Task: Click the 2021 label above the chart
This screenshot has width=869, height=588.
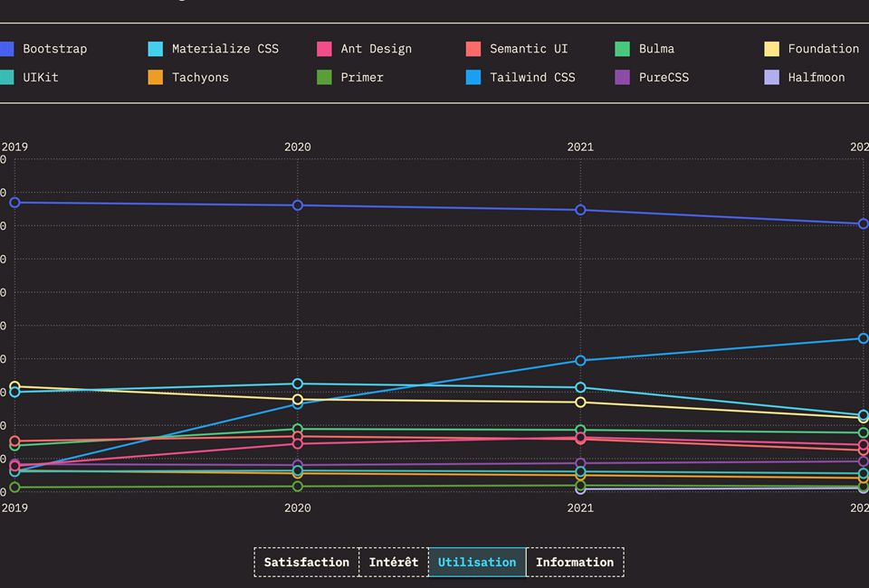Action: 580,147
